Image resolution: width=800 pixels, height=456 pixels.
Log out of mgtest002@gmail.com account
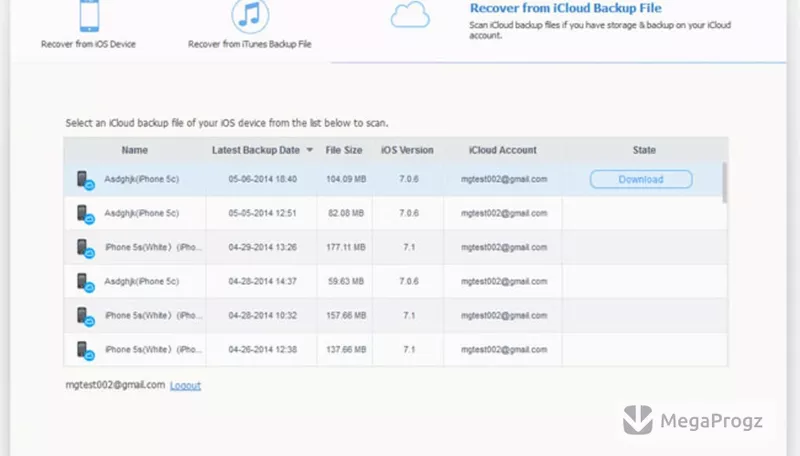coord(185,386)
